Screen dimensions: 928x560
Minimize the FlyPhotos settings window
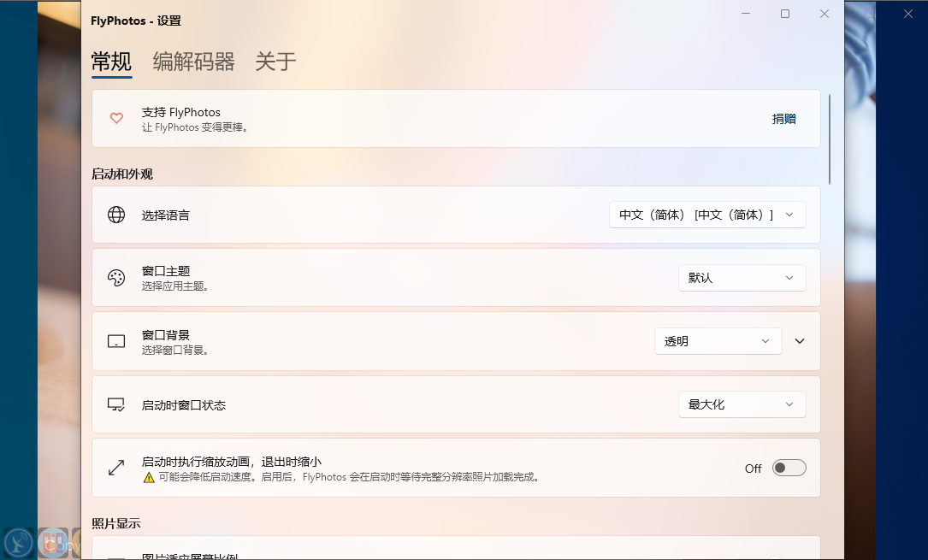746,14
